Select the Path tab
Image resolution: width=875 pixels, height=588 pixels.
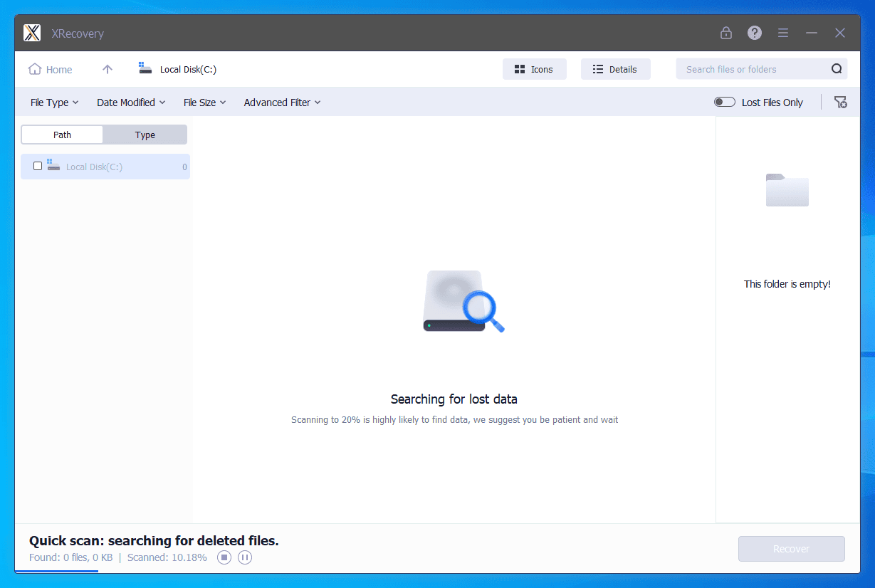click(x=62, y=135)
